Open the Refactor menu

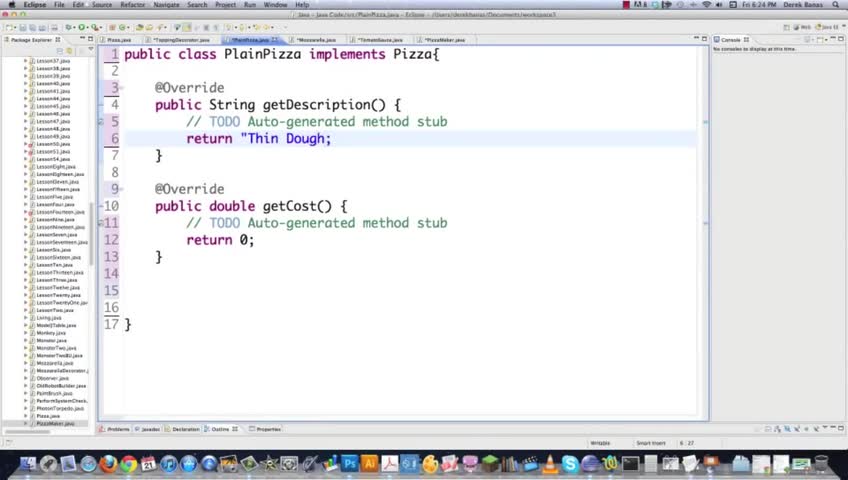[x=132, y=4]
